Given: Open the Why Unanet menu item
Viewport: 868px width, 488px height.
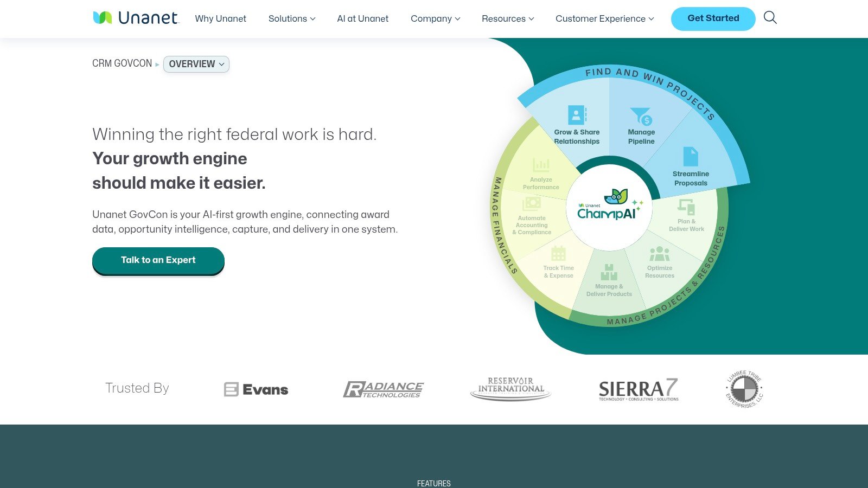Looking at the screenshot, I should click(x=220, y=18).
